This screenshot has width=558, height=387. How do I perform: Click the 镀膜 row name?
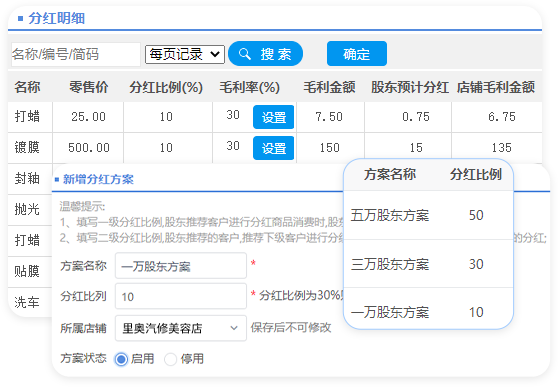click(x=27, y=147)
